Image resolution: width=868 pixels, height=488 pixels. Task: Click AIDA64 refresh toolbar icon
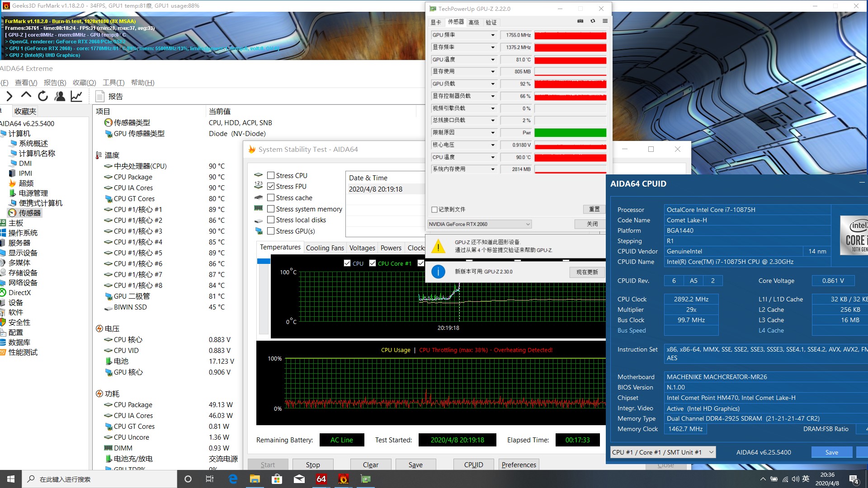point(43,96)
